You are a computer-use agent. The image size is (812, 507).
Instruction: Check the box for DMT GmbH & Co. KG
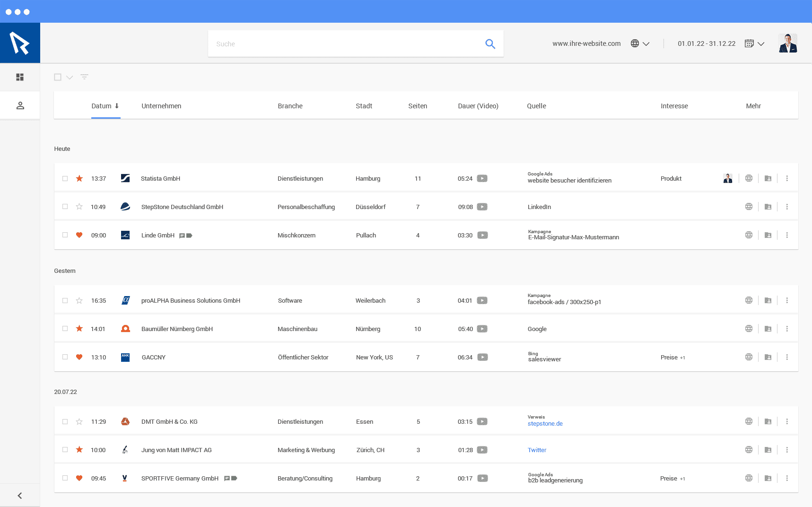point(65,421)
